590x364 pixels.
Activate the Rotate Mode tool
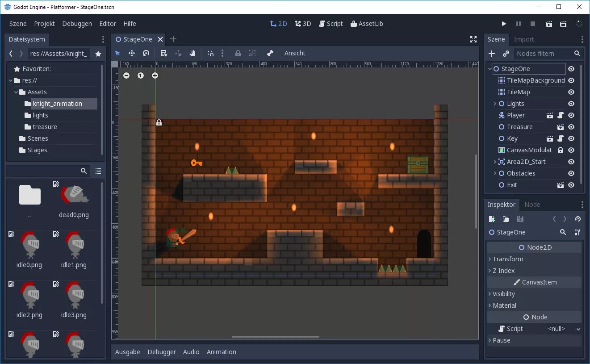(146, 53)
